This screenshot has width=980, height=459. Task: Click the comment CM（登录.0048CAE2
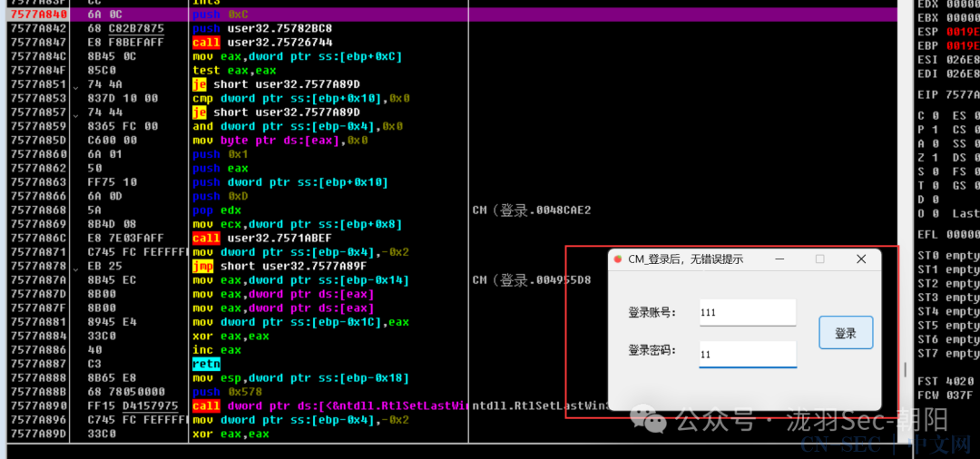(x=532, y=210)
